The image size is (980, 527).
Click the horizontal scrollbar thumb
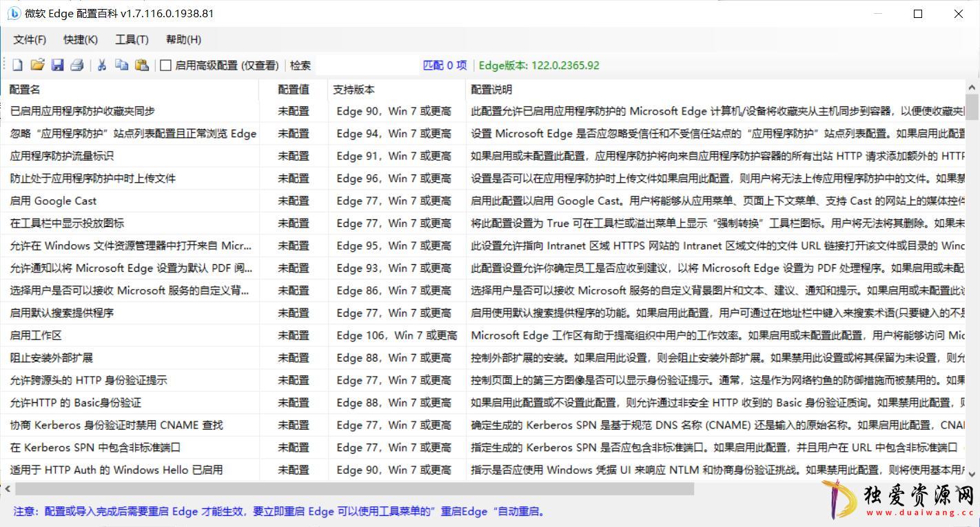pyautogui.click(x=354, y=489)
